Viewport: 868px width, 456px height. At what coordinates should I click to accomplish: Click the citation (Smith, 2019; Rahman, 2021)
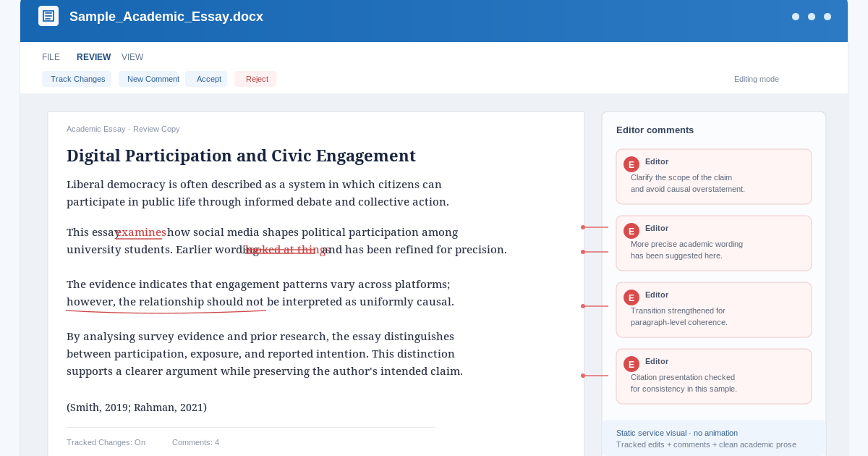click(x=137, y=408)
